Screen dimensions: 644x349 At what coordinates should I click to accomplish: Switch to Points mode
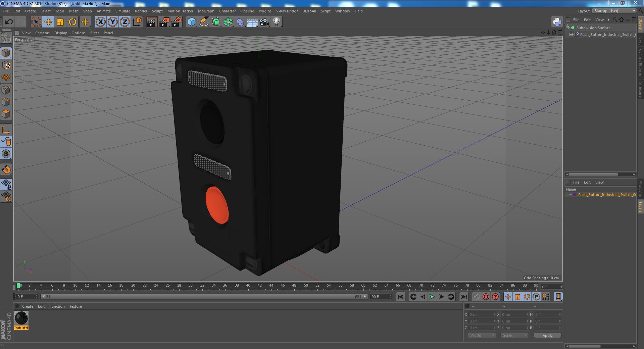coord(6,90)
